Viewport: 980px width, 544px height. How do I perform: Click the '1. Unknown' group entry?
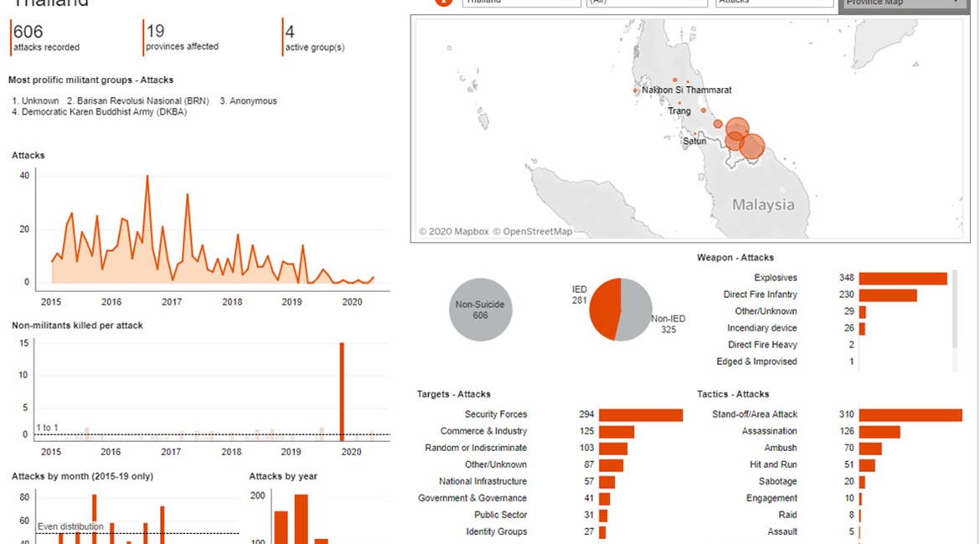coord(36,100)
